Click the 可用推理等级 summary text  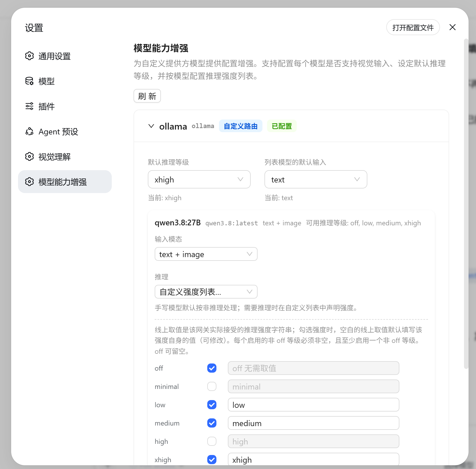coord(363,223)
